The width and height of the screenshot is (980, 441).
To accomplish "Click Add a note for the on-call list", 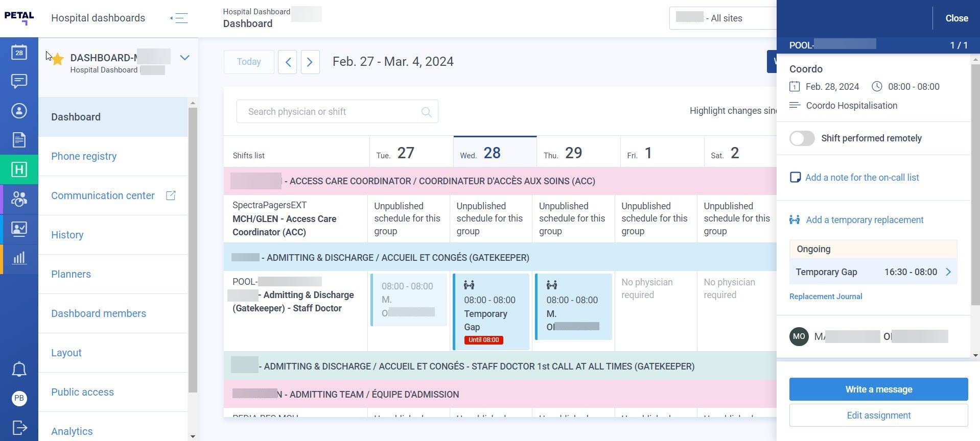I will (862, 178).
